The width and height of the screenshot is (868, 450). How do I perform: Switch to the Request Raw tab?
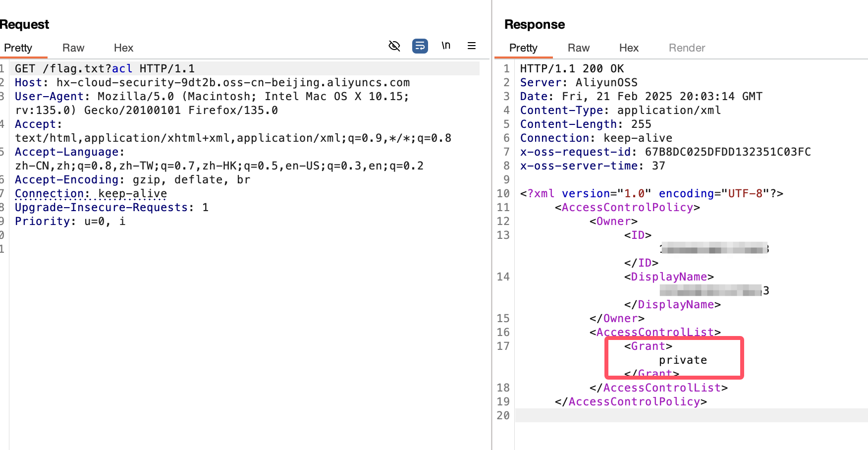pyautogui.click(x=73, y=48)
